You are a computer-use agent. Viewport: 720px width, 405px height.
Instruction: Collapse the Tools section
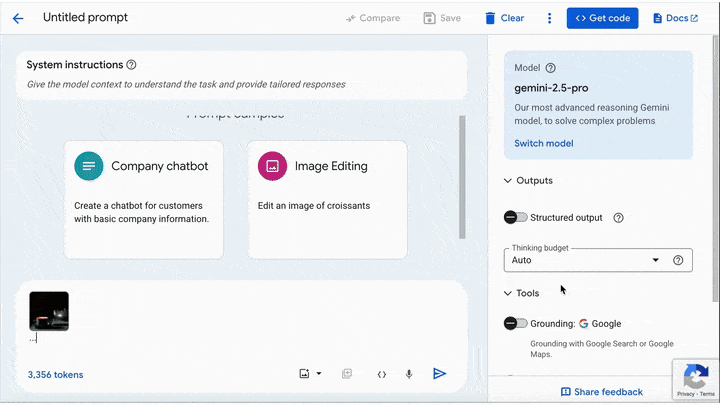508,294
